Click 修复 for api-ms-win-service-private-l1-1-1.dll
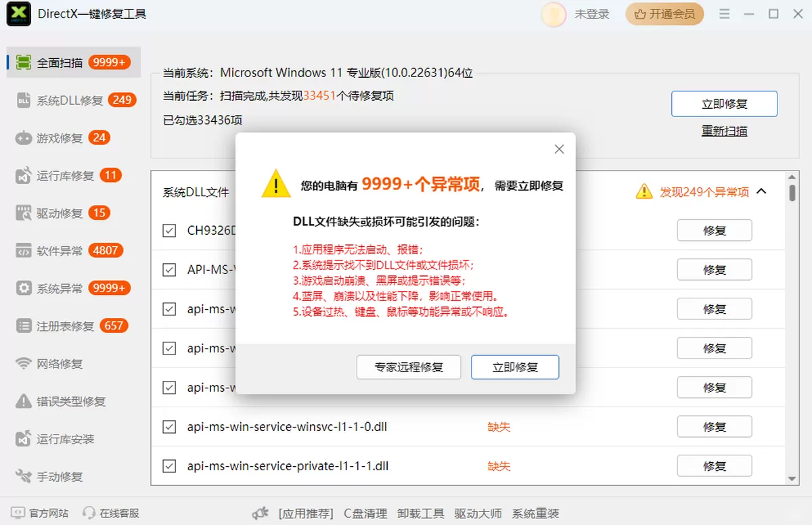The width and height of the screenshot is (812, 525). pos(715,466)
